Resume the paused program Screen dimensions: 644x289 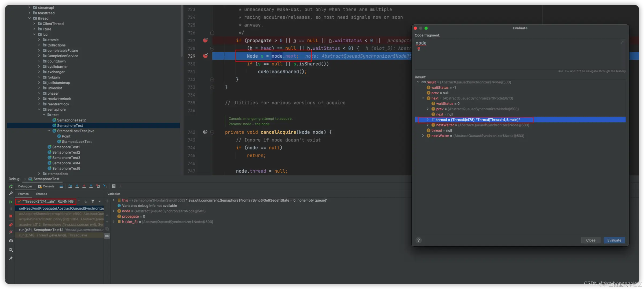click(x=11, y=202)
